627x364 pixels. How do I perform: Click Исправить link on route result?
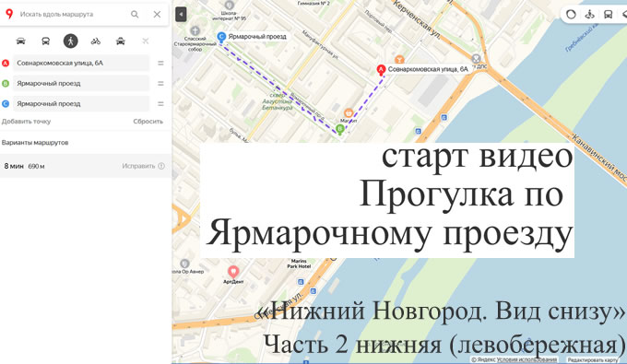(138, 166)
